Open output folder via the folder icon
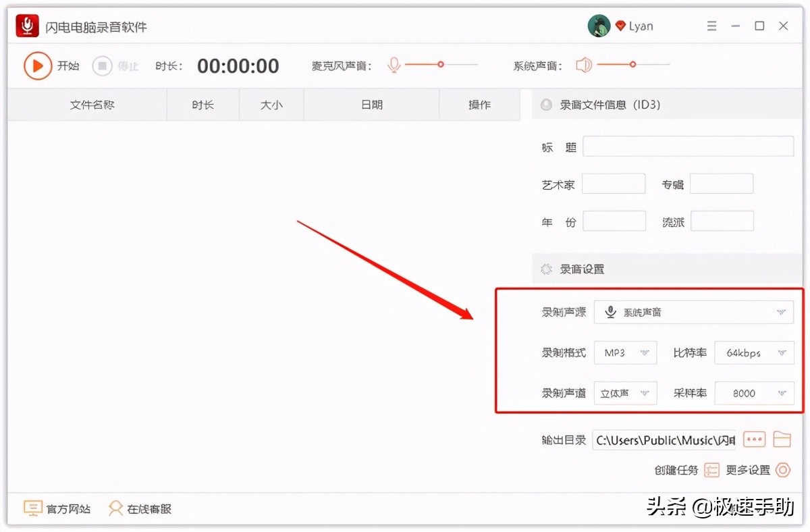This screenshot has width=810, height=532. click(782, 439)
